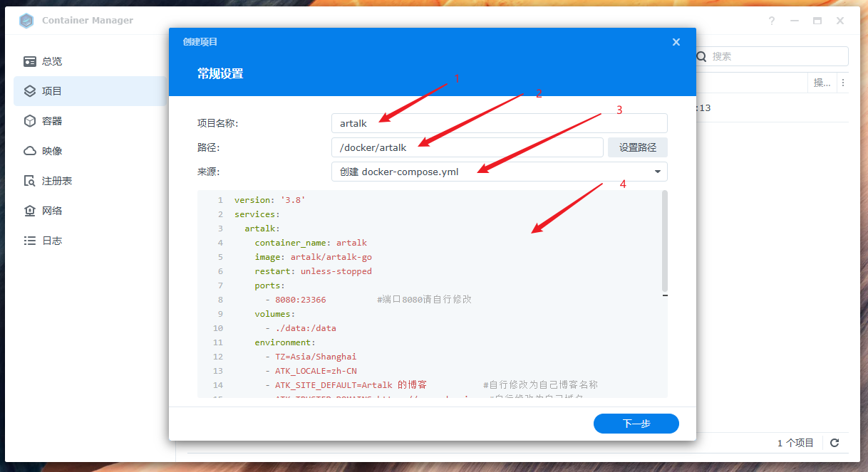
Task: Close the 创建项目 dialog
Action: pos(676,42)
